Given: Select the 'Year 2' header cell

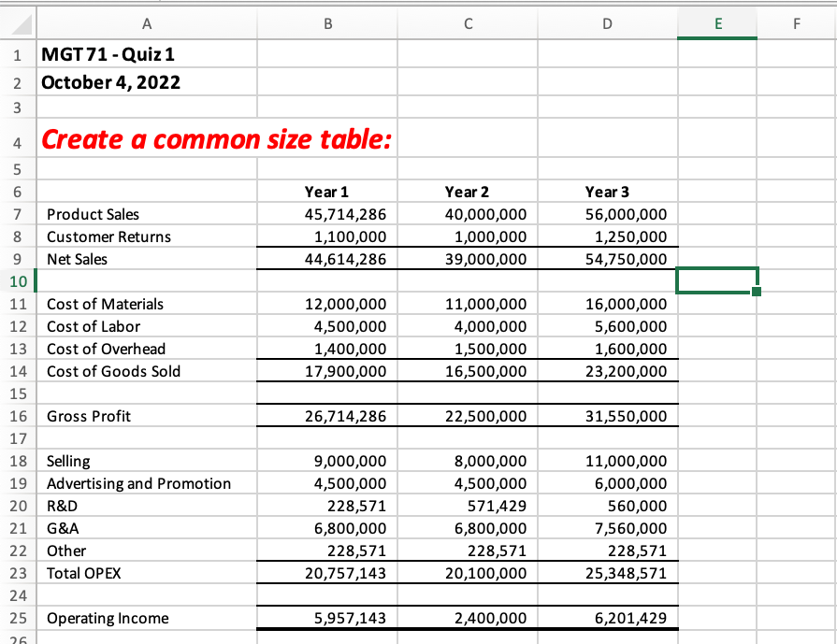Looking at the screenshot, I should pos(467,192).
